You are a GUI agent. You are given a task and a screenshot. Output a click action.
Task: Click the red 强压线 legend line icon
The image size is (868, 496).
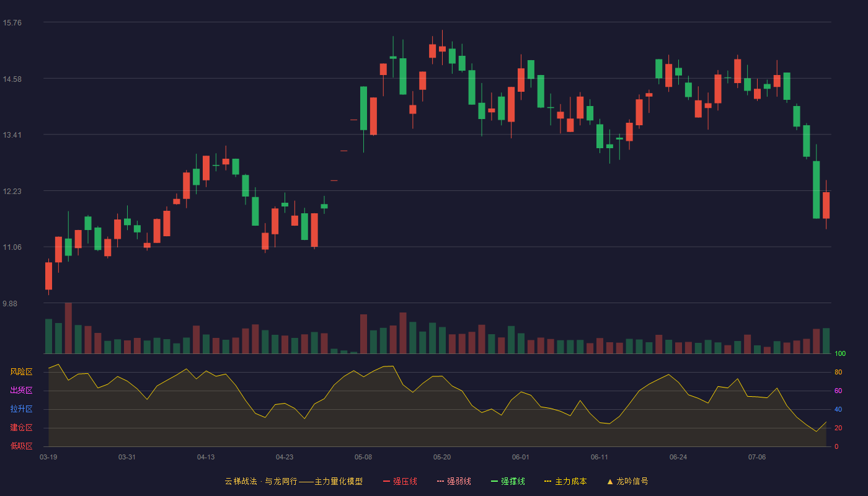[x=386, y=481]
